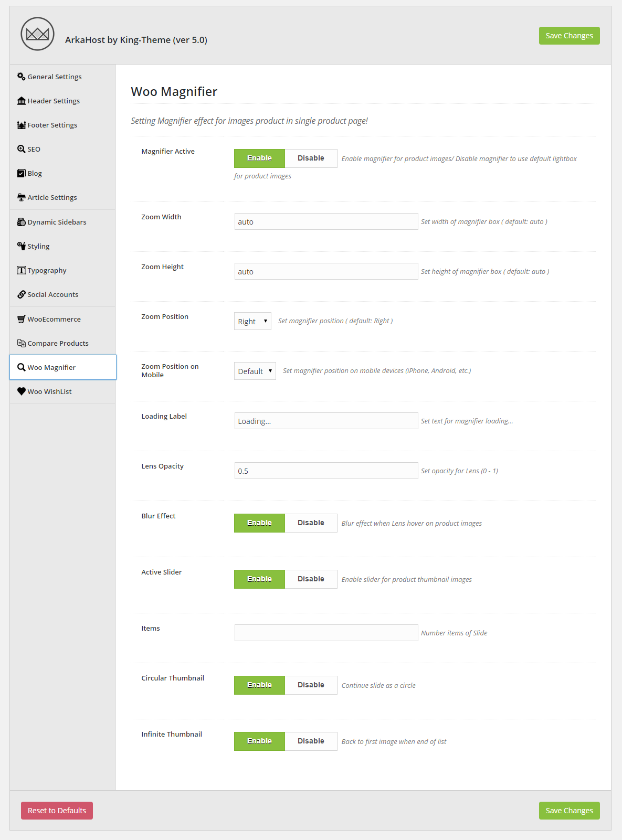This screenshot has width=622, height=840.
Task: Click the crown logo in the header
Action: (37, 34)
